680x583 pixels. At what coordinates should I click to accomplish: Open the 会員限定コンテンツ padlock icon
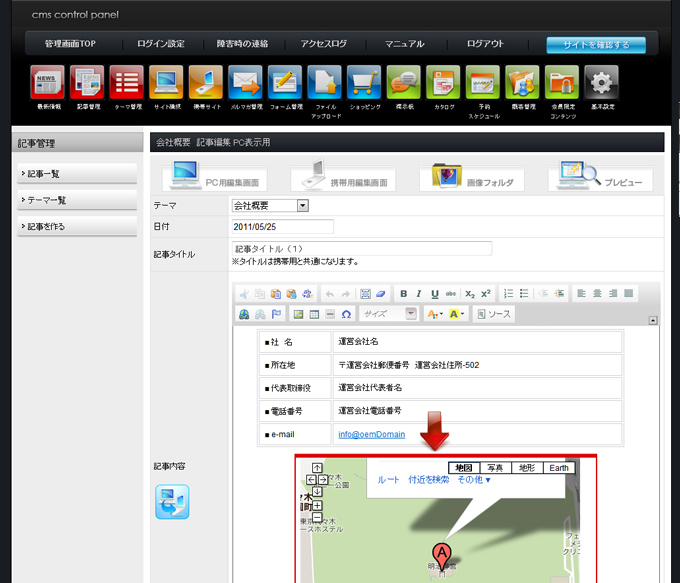[x=562, y=83]
